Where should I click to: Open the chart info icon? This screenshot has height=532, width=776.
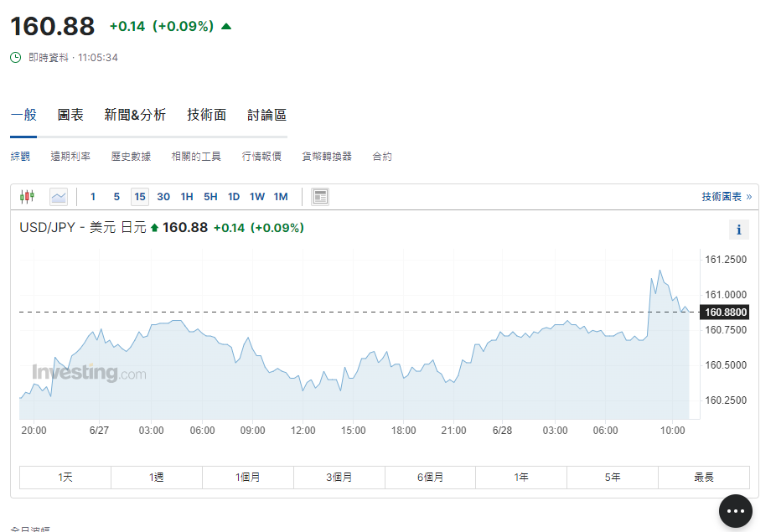pyautogui.click(x=738, y=230)
